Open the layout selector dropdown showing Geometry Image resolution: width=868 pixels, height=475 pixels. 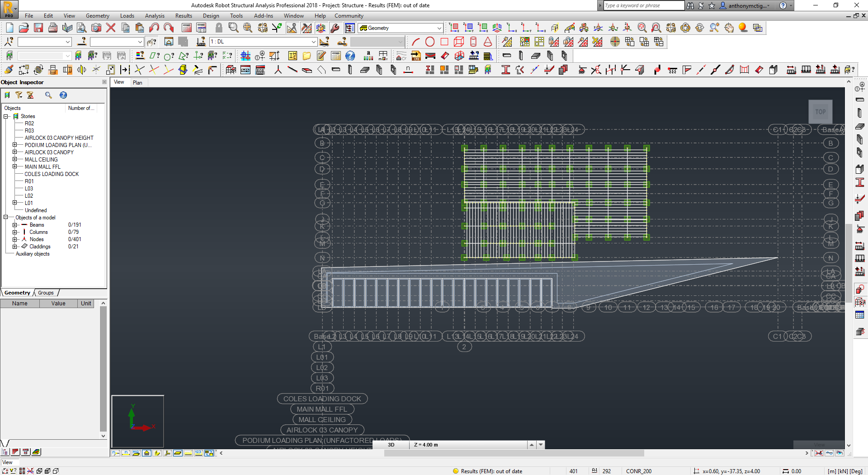(x=400, y=28)
